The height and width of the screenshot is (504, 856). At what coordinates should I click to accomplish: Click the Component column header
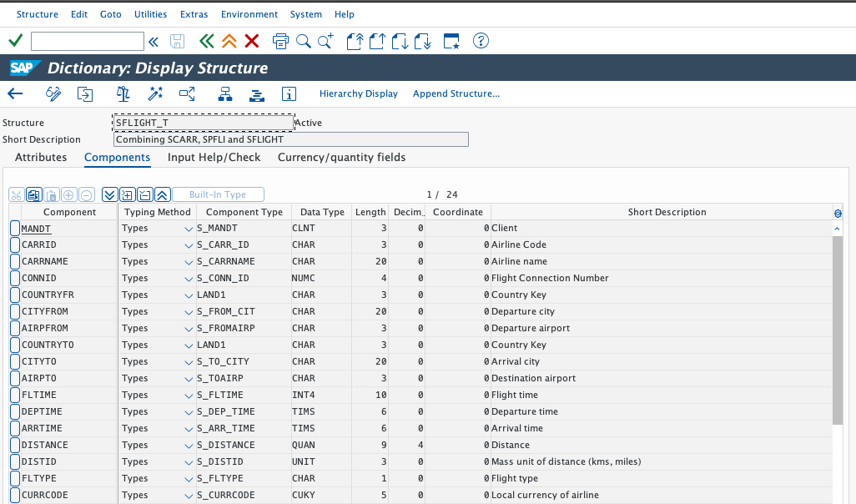click(x=69, y=212)
